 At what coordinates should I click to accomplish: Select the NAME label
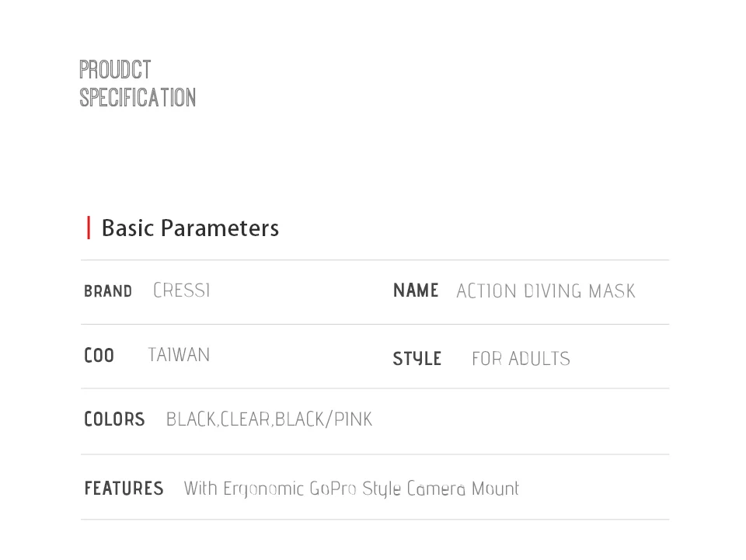pyautogui.click(x=416, y=290)
